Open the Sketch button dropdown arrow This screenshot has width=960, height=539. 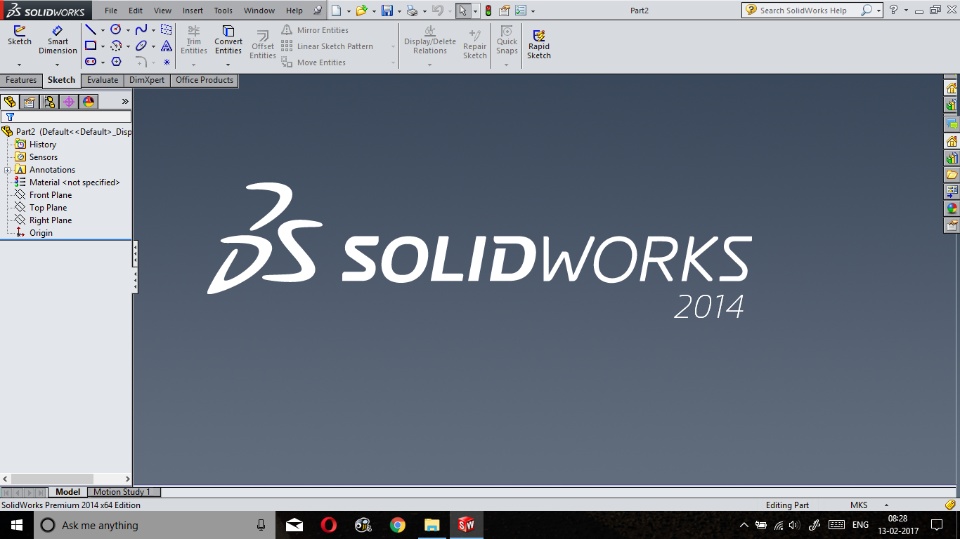click(x=19, y=64)
